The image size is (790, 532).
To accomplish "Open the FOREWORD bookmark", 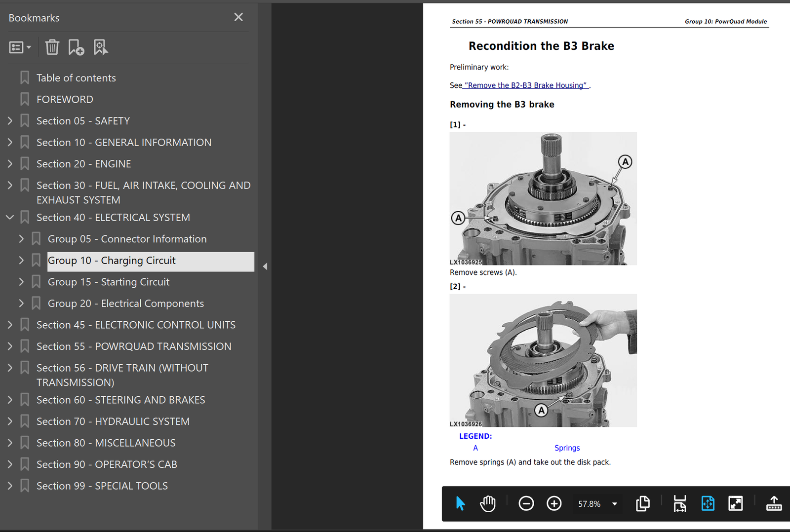I will pyautogui.click(x=65, y=99).
